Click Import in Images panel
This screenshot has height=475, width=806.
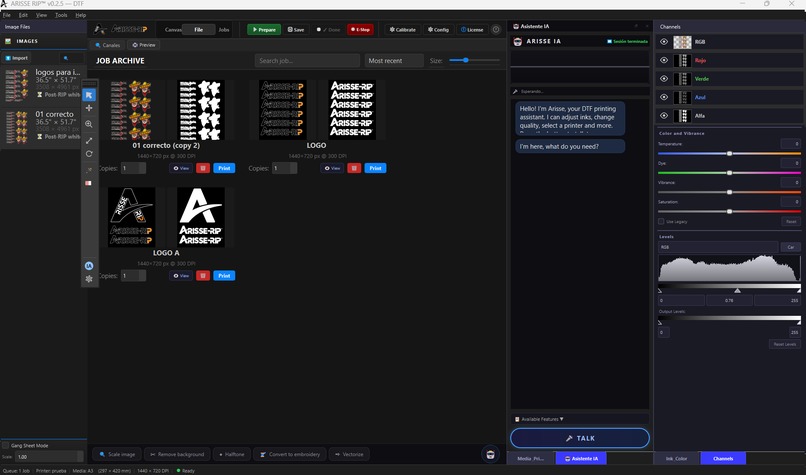pyautogui.click(x=16, y=58)
